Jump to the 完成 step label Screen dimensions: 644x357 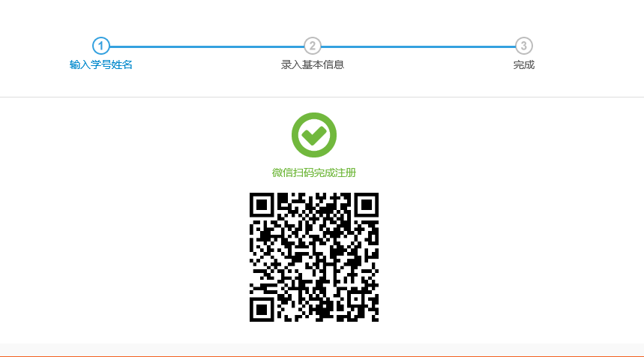click(x=523, y=65)
